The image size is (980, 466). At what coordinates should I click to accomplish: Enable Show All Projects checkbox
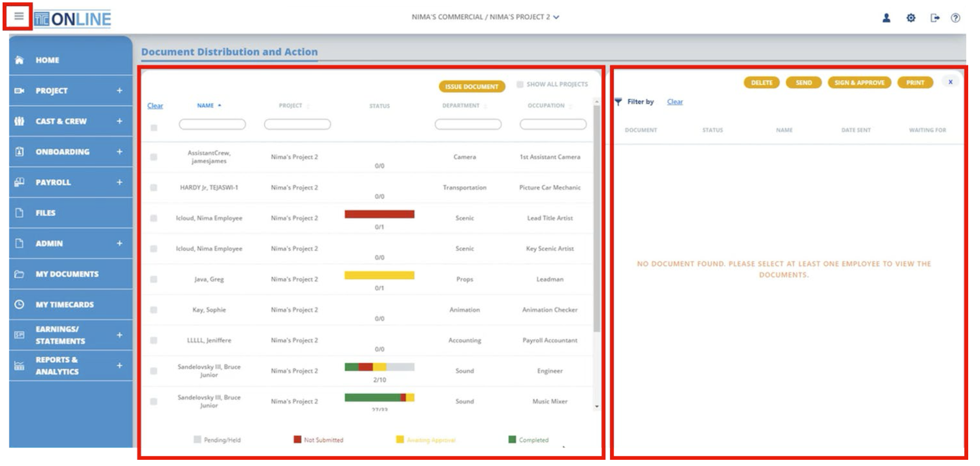520,84
